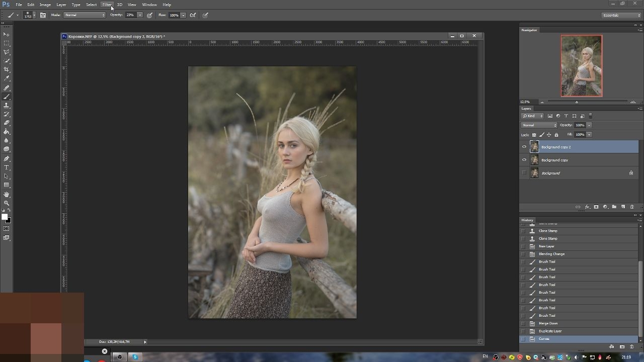Select the Eyedropper tool
644x362 pixels.
coord(7,79)
